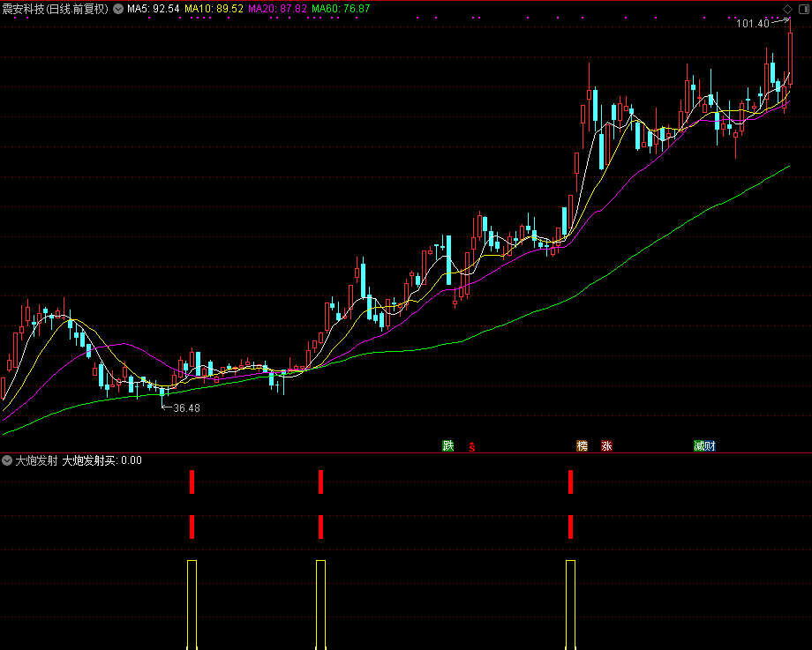Open the dropdown beside 震安科技(日线.前复权)
The height and width of the screenshot is (650, 812).
(118, 9)
